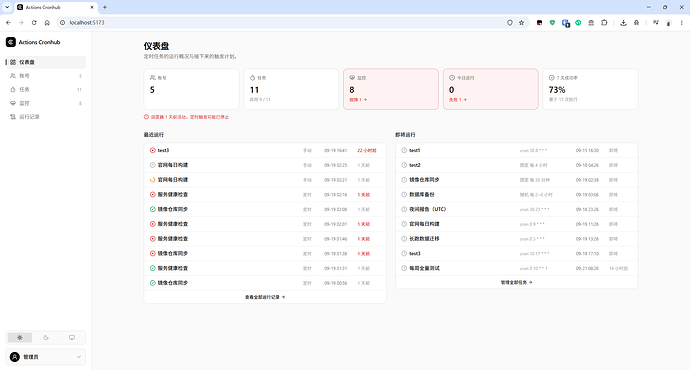Click the browser forward arrow
The image size is (690, 370).
click(x=21, y=22)
